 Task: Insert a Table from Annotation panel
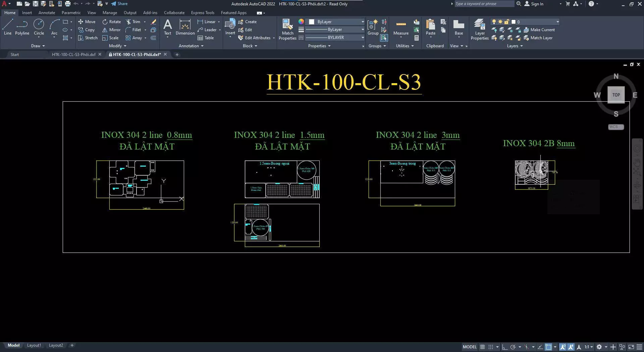point(206,38)
